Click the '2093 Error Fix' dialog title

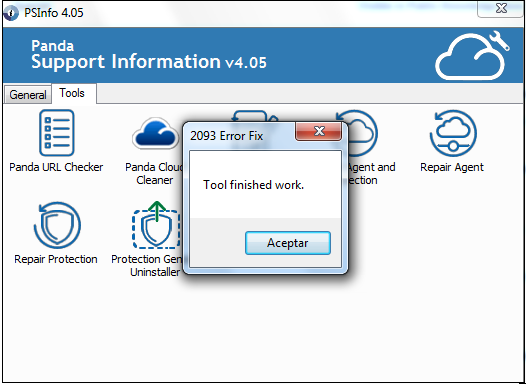[x=226, y=136]
